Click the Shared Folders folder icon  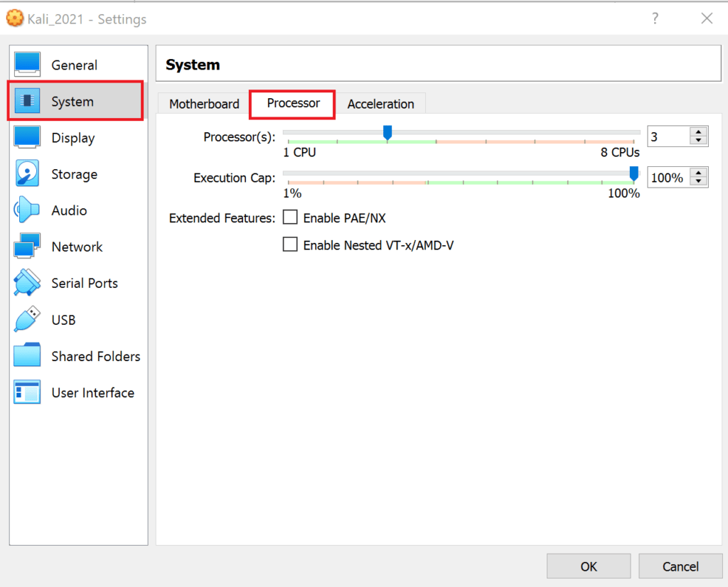(x=27, y=355)
